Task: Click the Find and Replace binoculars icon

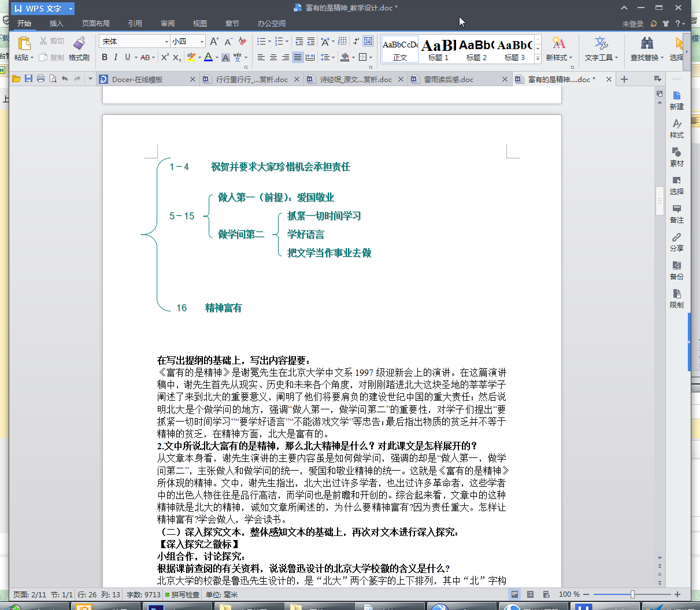Action: click(x=647, y=43)
